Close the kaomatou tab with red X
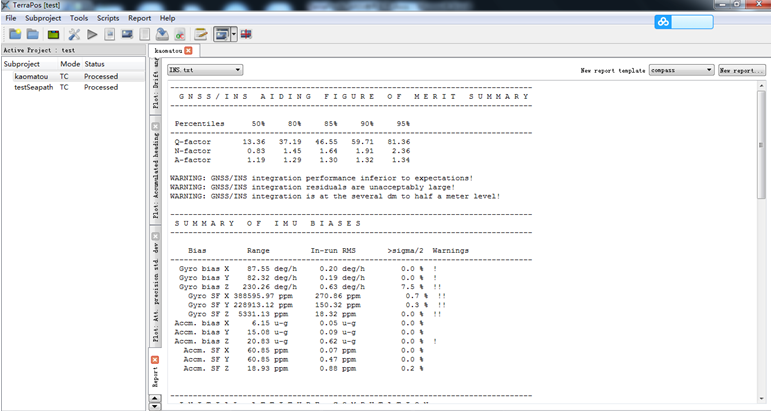This screenshot has width=771, height=411. [x=188, y=50]
